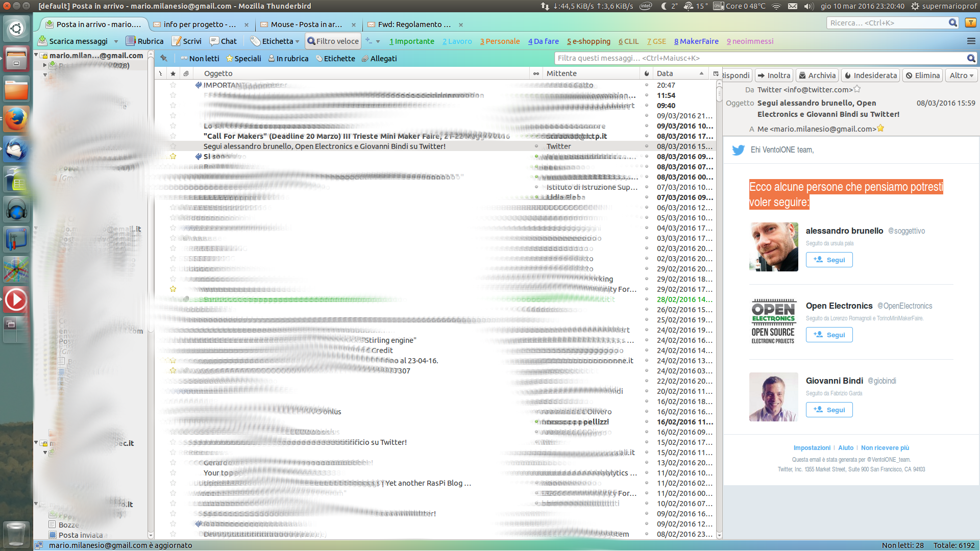
Task: Toggle the Non letti unread filter
Action: pos(200,59)
